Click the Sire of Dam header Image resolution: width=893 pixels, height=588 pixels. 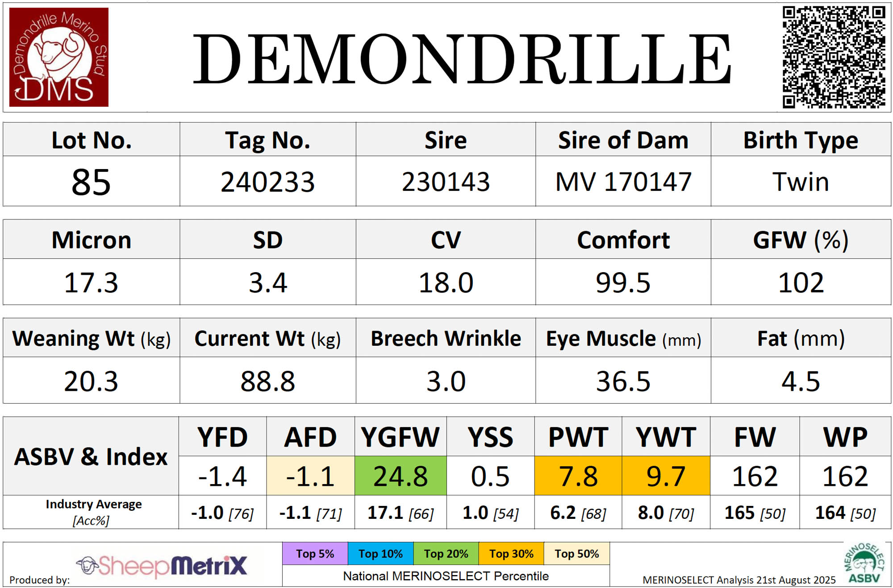(x=623, y=140)
